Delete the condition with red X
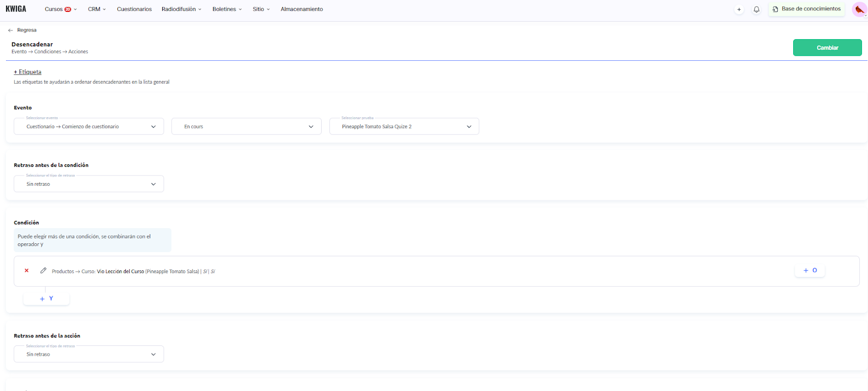The width and height of the screenshot is (868, 391). pos(27,270)
